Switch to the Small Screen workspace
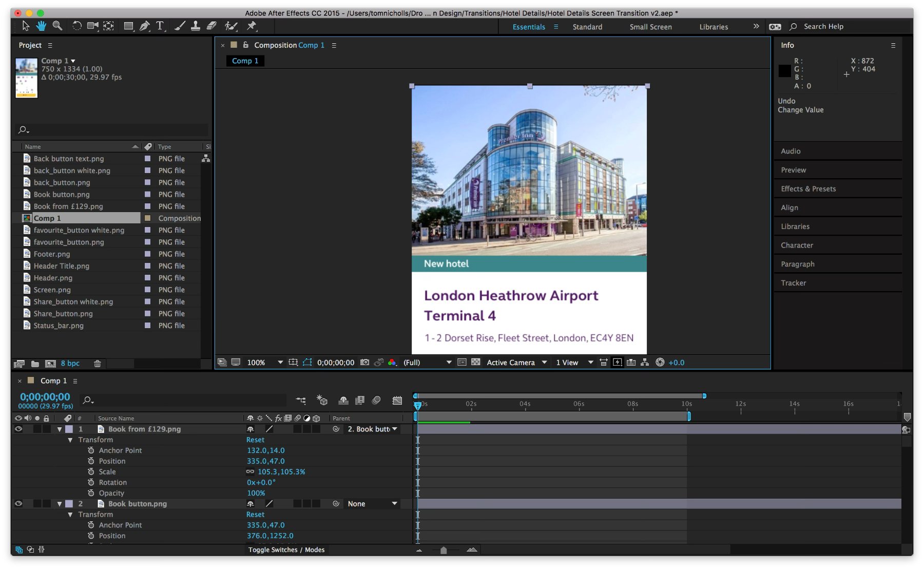The image size is (924, 569). 650,27
